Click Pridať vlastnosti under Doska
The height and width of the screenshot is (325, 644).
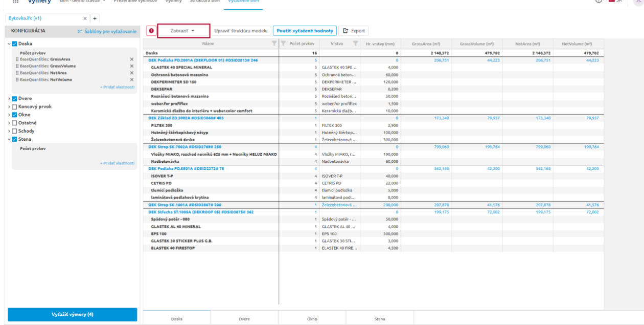click(x=117, y=87)
